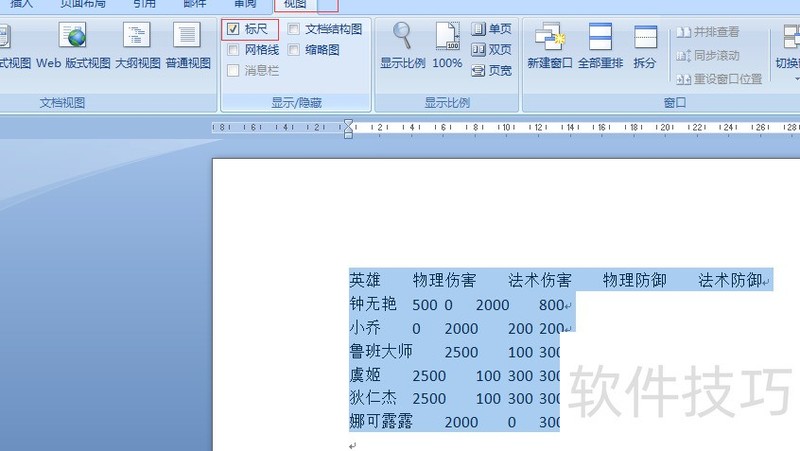Open 大纲视图 outline view

click(x=137, y=45)
